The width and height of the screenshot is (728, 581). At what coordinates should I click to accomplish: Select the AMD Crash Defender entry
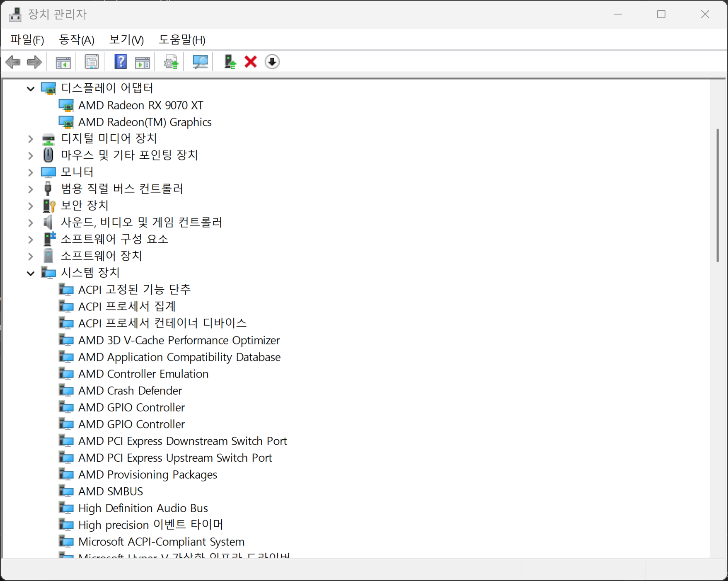click(x=130, y=390)
